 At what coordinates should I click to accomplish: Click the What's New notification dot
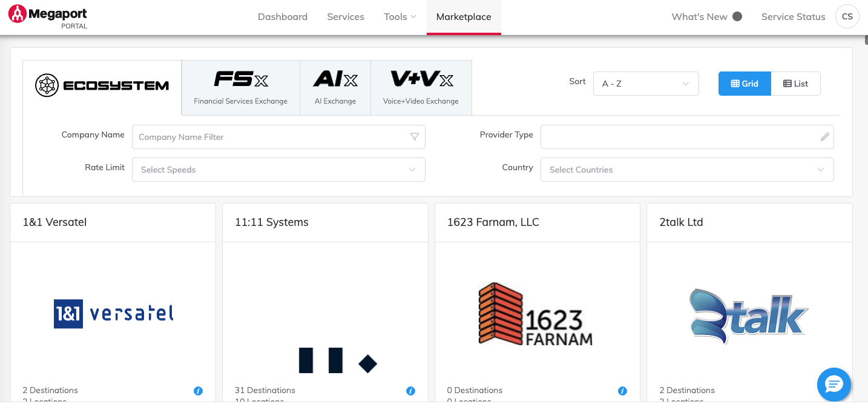[737, 16]
